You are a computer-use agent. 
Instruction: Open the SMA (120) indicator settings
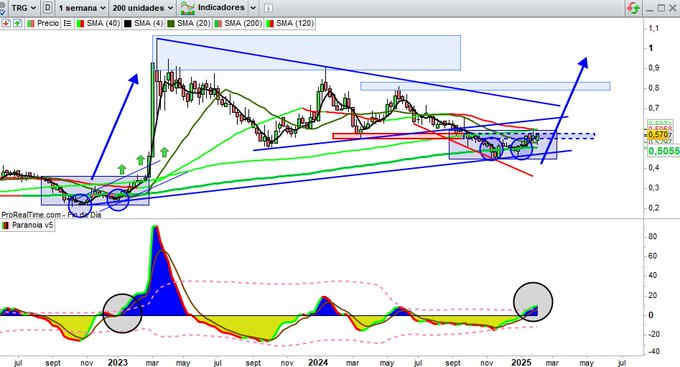(290, 23)
